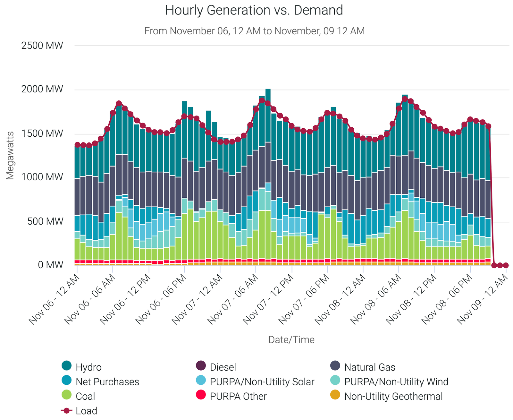The image size is (513, 420).
Task: Click the Non-Utility Geothermal legend icon
Action: (335, 395)
